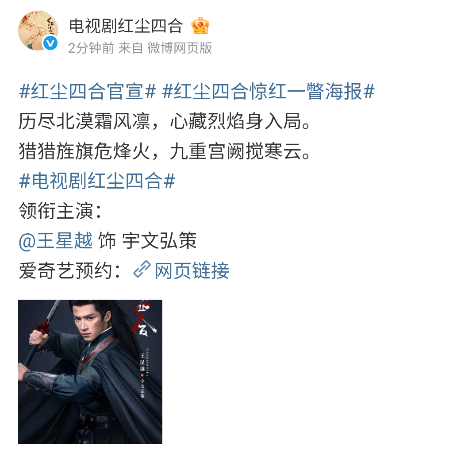Click the 九重宫阙搅寒云 phrase
The width and height of the screenshot is (476, 471).
pyautogui.click(x=236, y=151)
